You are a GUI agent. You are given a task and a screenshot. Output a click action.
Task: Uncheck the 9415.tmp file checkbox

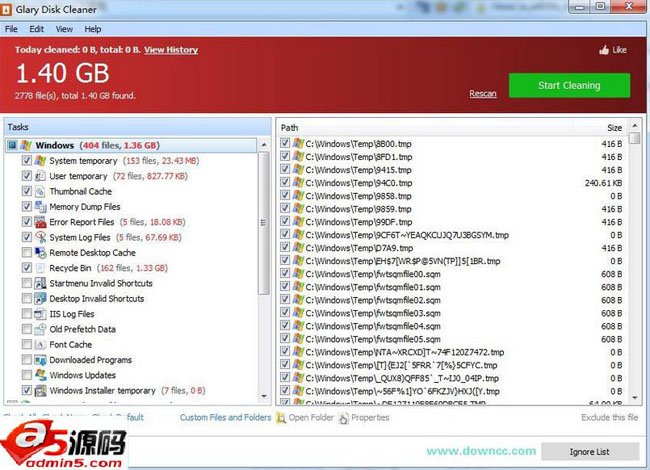[285, 170]
